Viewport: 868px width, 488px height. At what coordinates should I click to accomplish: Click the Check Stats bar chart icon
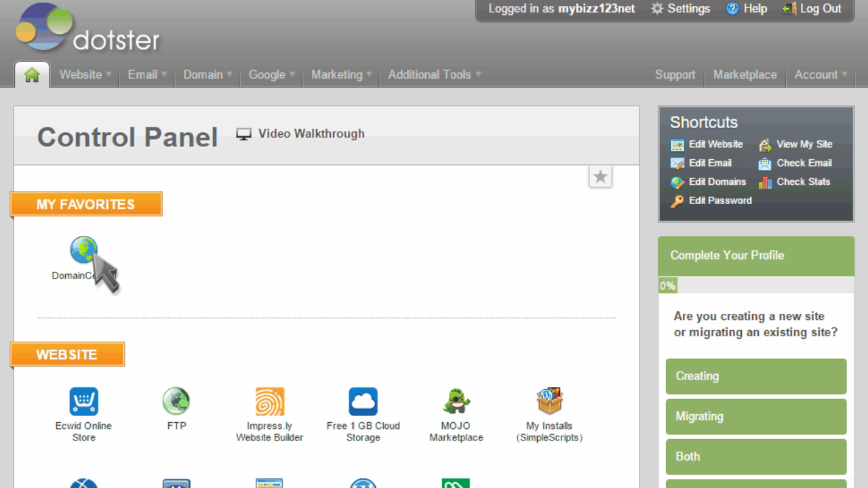point(765,182)
